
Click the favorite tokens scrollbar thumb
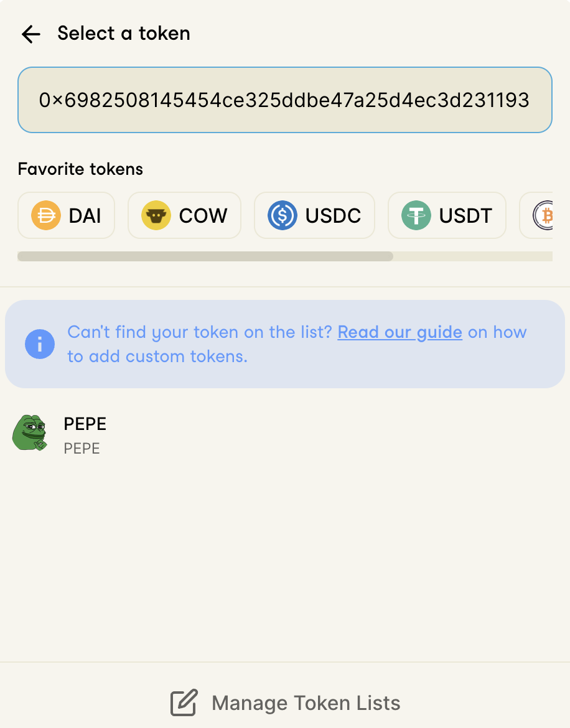tap(205, 256)
